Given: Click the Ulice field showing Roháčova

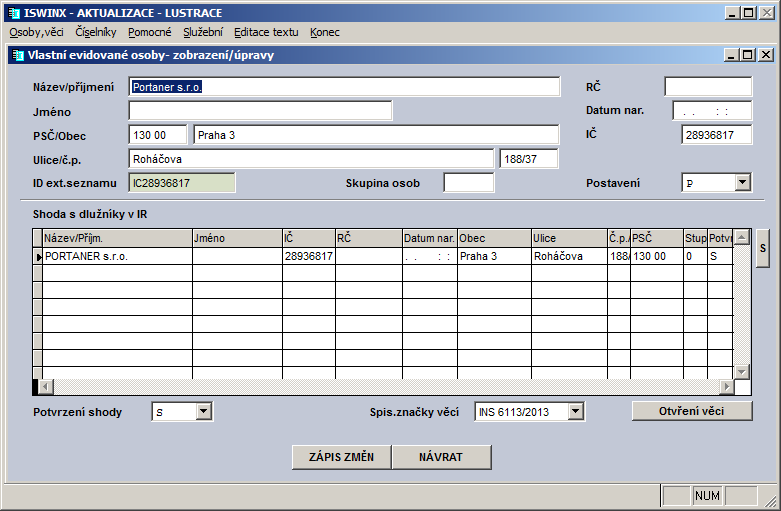Looking at the screenshot, I should [x=311, y=159].
